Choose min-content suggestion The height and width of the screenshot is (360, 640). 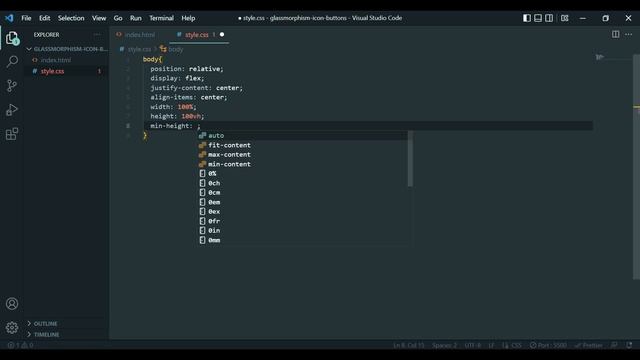point(302,164)
